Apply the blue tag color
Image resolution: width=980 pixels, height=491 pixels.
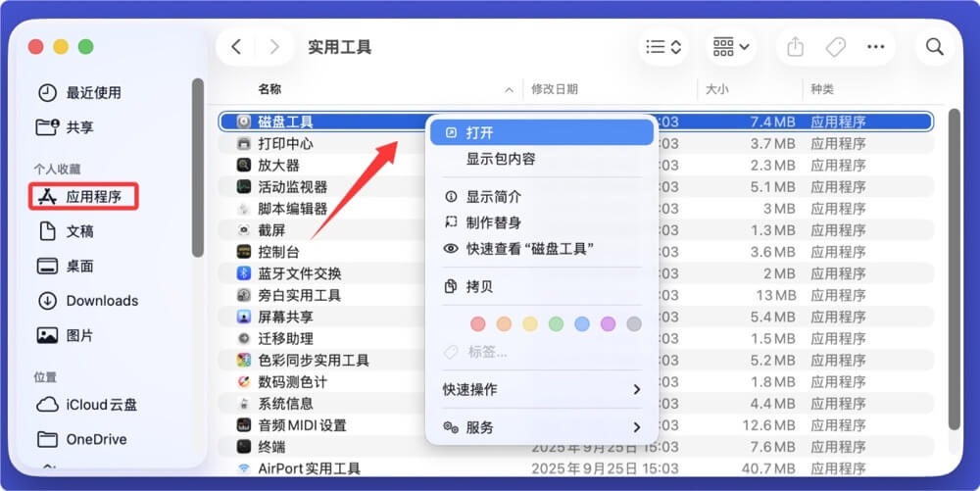pos(582,323)
